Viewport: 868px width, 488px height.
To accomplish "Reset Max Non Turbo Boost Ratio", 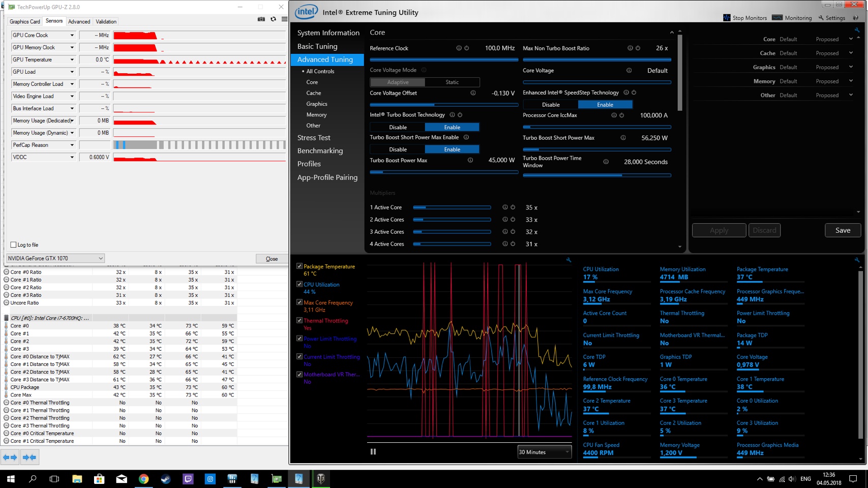I will (x=638, y=48).
